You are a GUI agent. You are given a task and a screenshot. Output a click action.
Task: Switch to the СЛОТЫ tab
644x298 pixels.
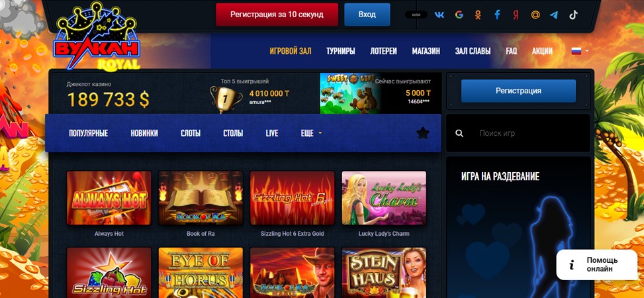pyautogui.click(x=191, y=133)
